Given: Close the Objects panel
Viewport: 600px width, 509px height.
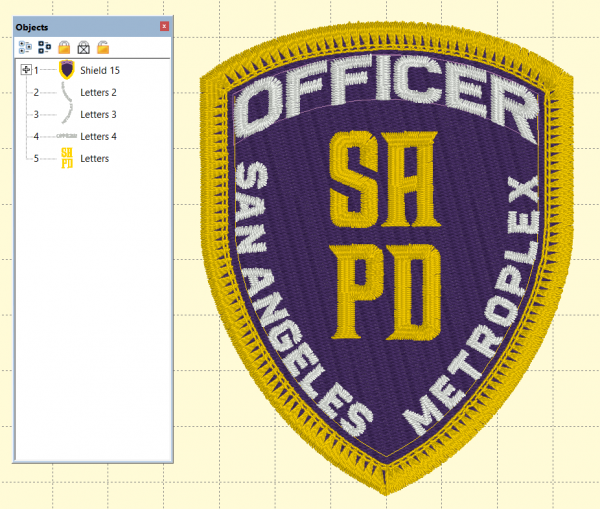Looking at the screenshot, I should pyautogui.click(x=164, y=25).
